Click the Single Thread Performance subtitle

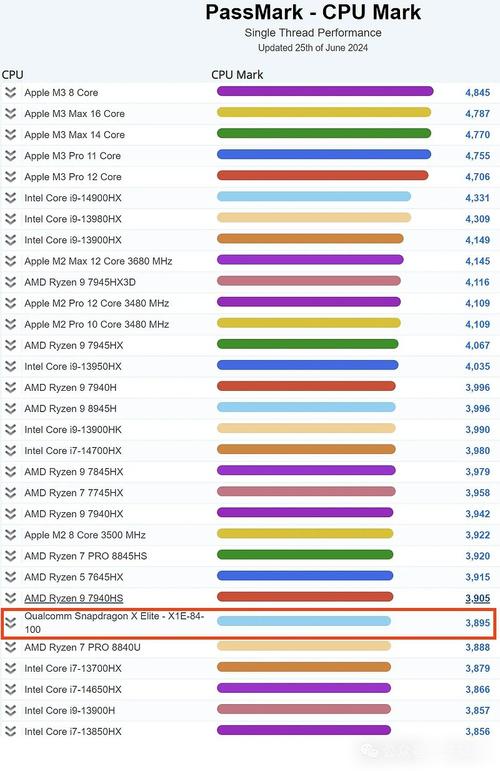click(313, 33)
